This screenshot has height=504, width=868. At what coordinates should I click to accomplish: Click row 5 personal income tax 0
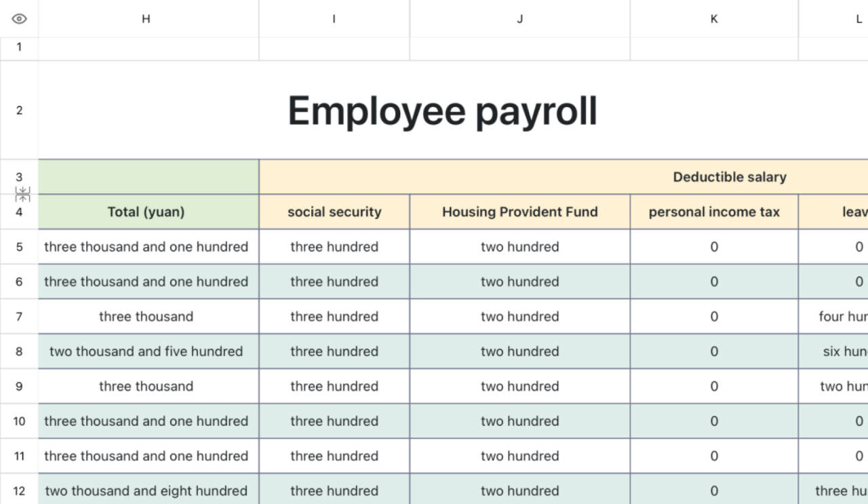pos(714,247)
